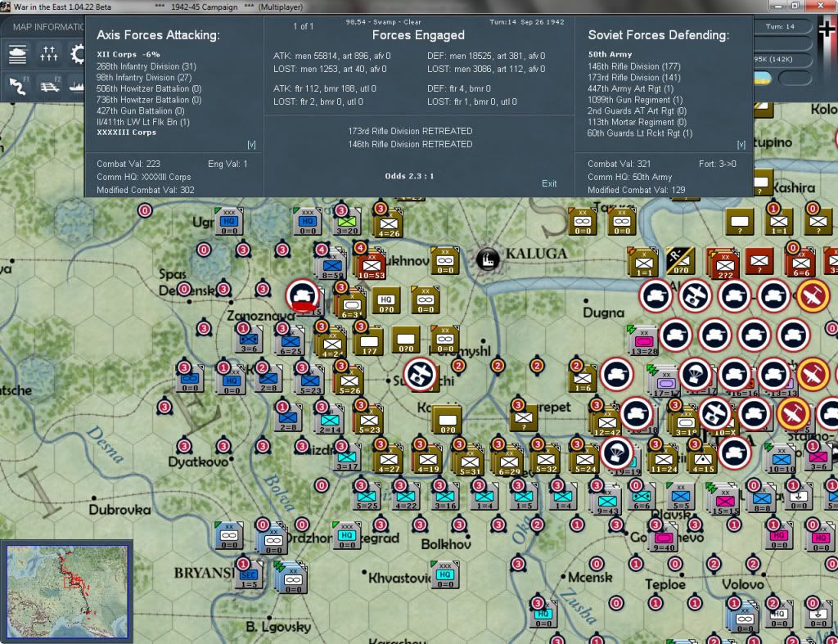Expand the Axis attacking forces list
The width and height of the screenshot is (838, 644).
[x=251, y=145]
